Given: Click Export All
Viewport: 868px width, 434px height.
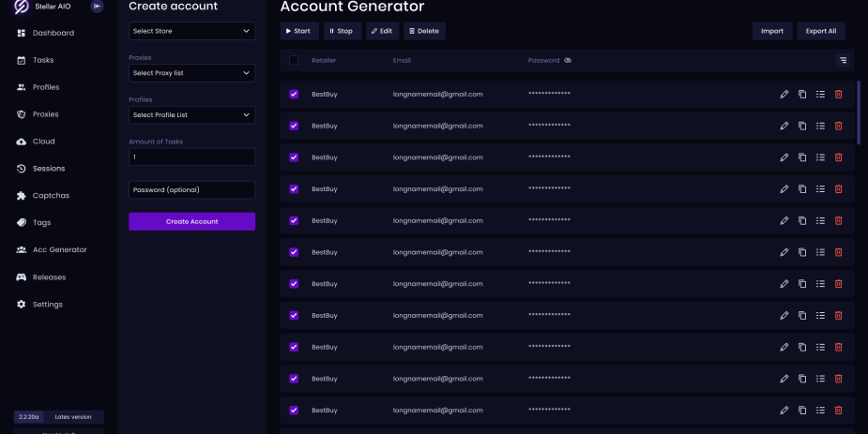Looking at the screenshot, I should 821,31.
